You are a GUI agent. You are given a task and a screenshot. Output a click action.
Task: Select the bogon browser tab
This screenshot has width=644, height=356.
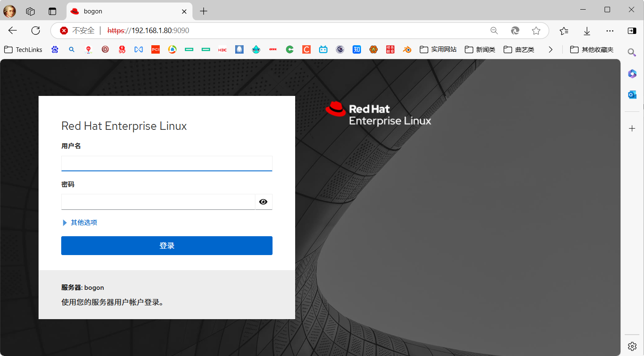[x=130, y=11]
